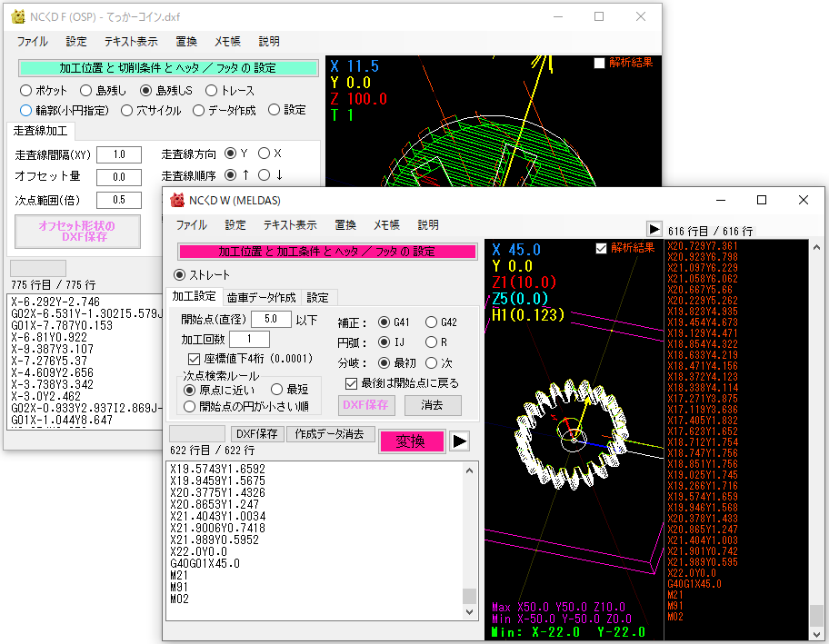
Task: Toggle 解析結果 checkbox in OSP window
Action: pos(599,63)
